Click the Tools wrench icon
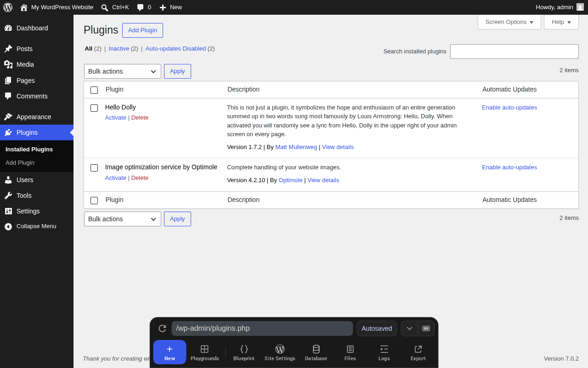This screenshot has width=588, height=368. point(8,195)
